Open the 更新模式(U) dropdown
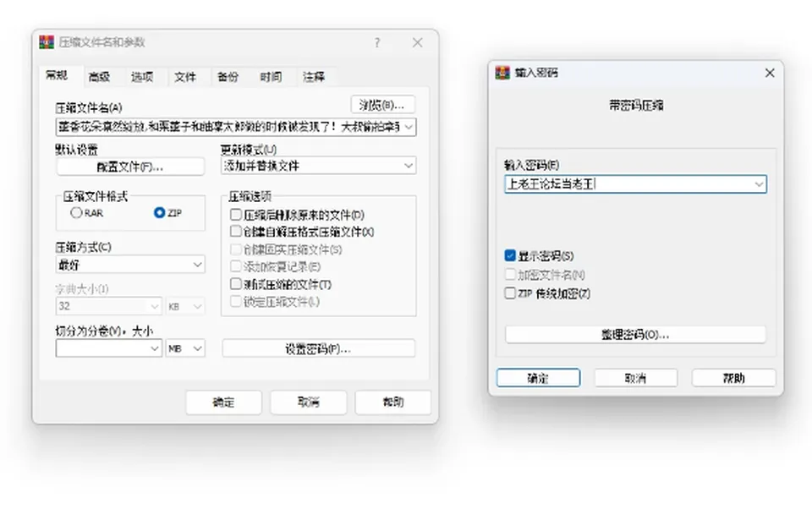 [319, 166]
